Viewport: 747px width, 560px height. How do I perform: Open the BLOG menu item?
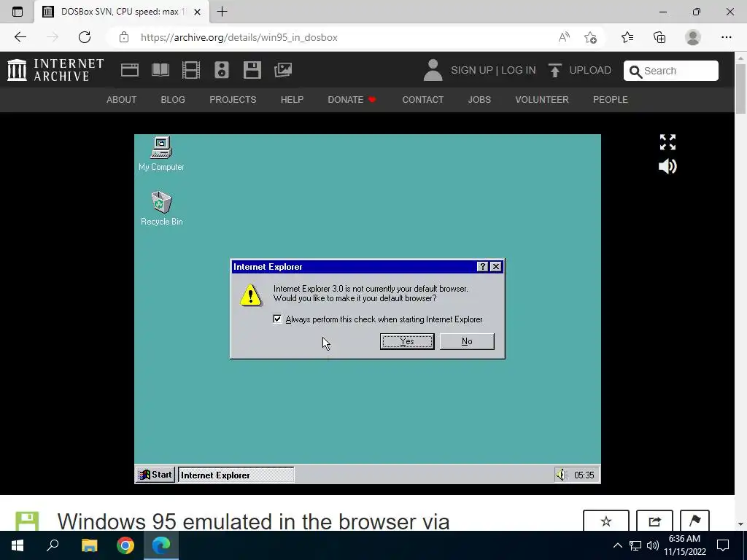click(x=173, y=99)
